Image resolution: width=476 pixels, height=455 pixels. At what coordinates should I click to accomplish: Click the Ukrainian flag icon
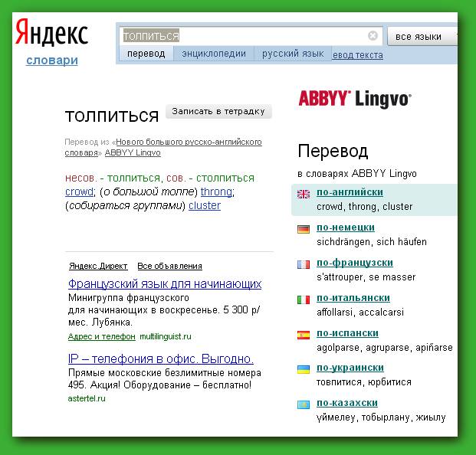click(304, 369)
